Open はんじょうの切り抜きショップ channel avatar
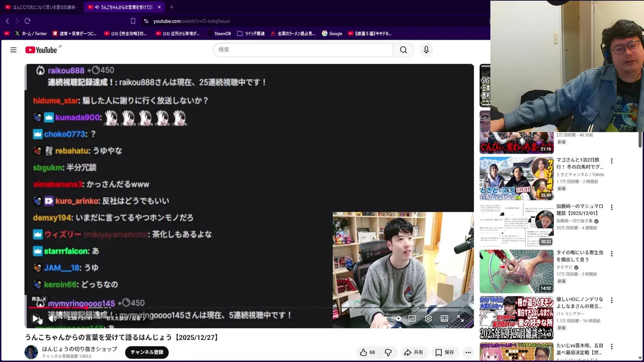644x362 pixels. click(x=31, y=352)
